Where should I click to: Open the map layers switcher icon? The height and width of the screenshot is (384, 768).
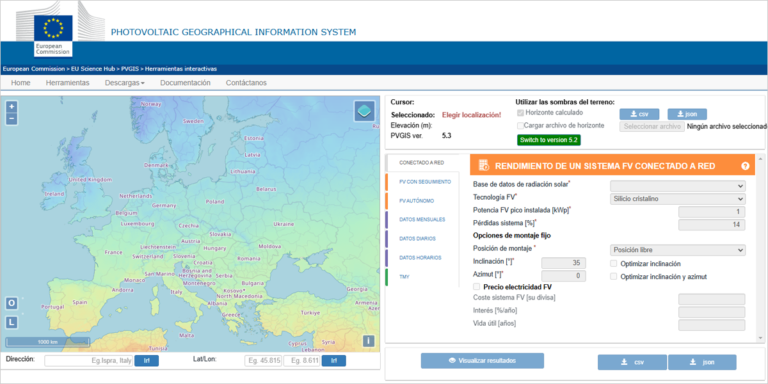(x=364, y=111)
